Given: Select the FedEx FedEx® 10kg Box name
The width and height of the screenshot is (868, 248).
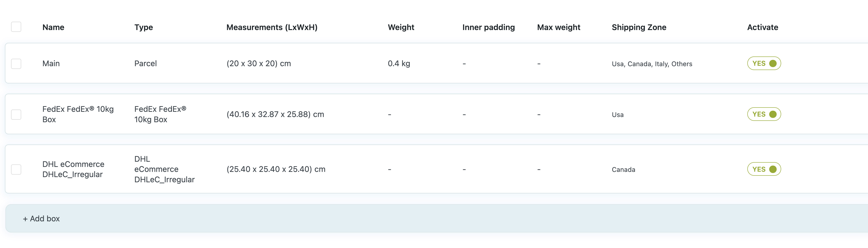Looking at the screenshot, I should [x=78, y=114].
